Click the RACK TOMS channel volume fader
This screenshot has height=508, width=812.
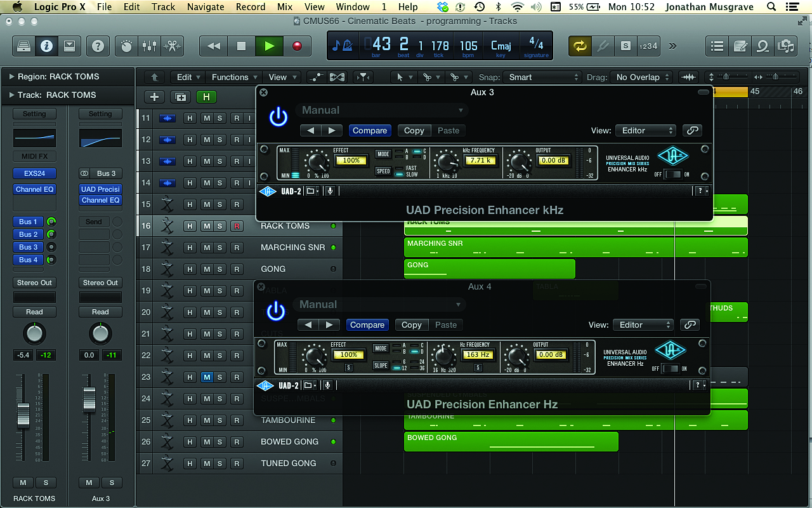[x=23, y=414]
